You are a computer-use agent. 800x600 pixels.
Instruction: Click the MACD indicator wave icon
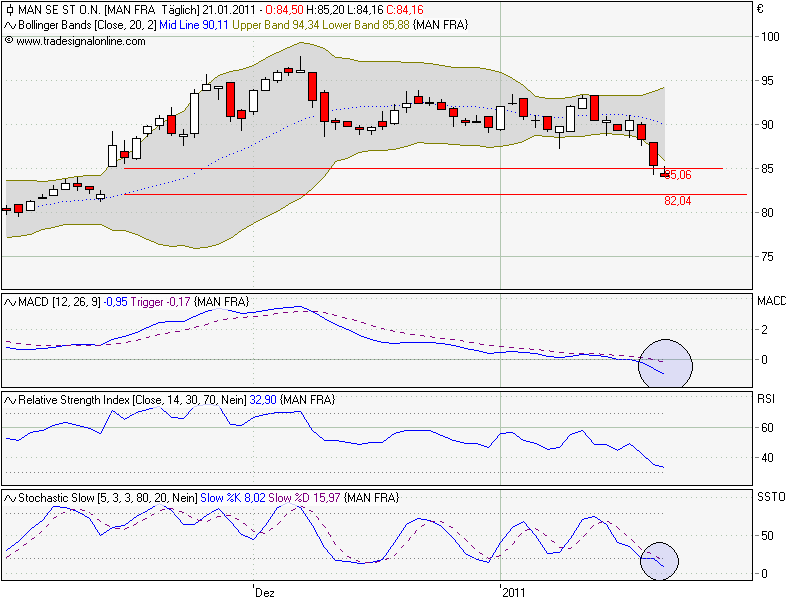click(x=10, y=301)
